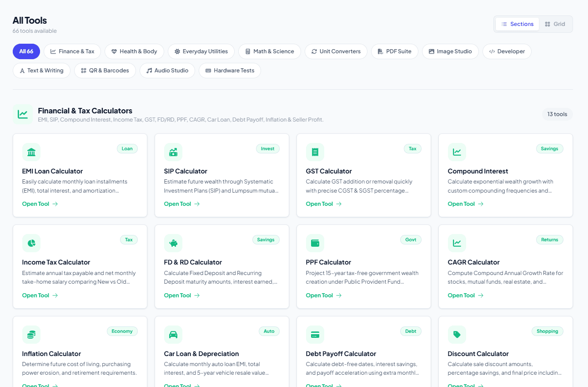588x387 pixels.
Task: Select the All 66 filter
Action: pyautogui.click(x=26, y=51)
